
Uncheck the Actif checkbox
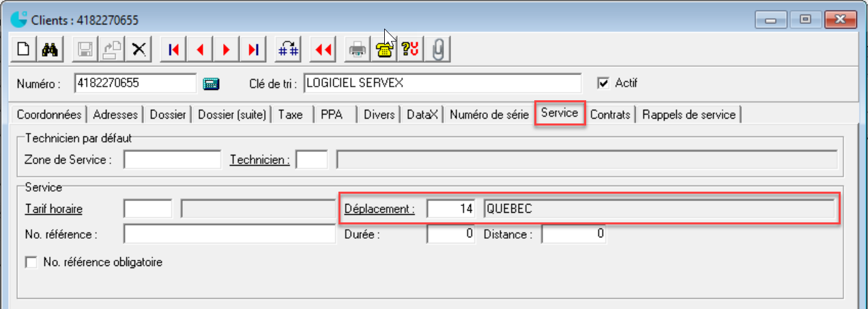click(x=603, y=83)
